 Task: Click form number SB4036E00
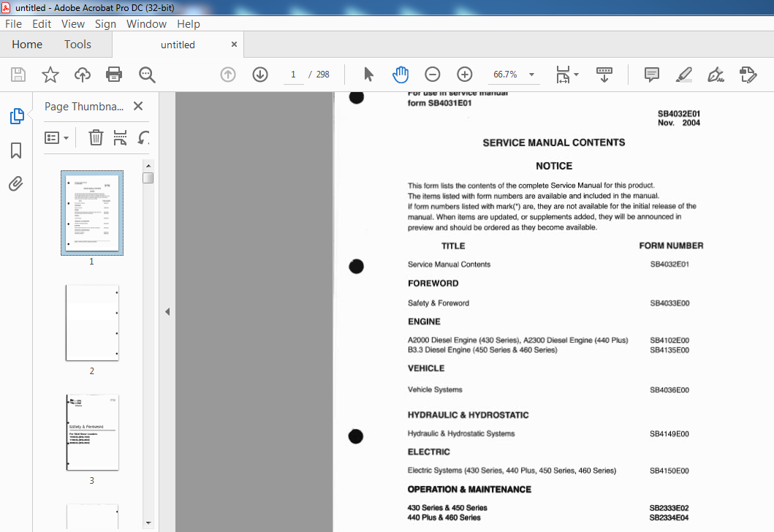pos(669,390)
